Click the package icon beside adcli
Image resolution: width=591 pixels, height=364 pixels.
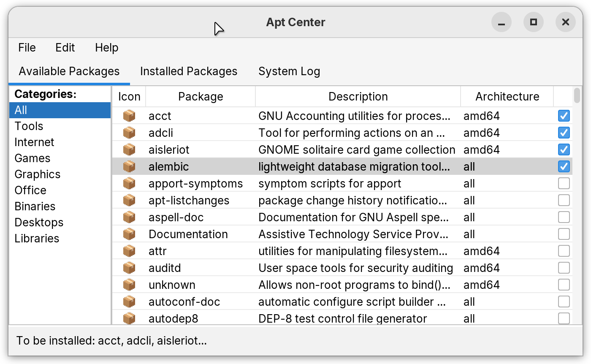click(129, 132)
